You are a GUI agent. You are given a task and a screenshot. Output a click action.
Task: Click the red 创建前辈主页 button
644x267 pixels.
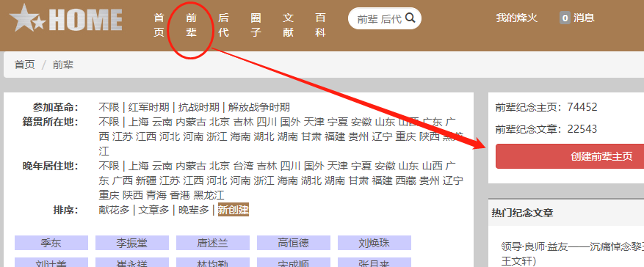pyautogui.click(x=570, y=156)
